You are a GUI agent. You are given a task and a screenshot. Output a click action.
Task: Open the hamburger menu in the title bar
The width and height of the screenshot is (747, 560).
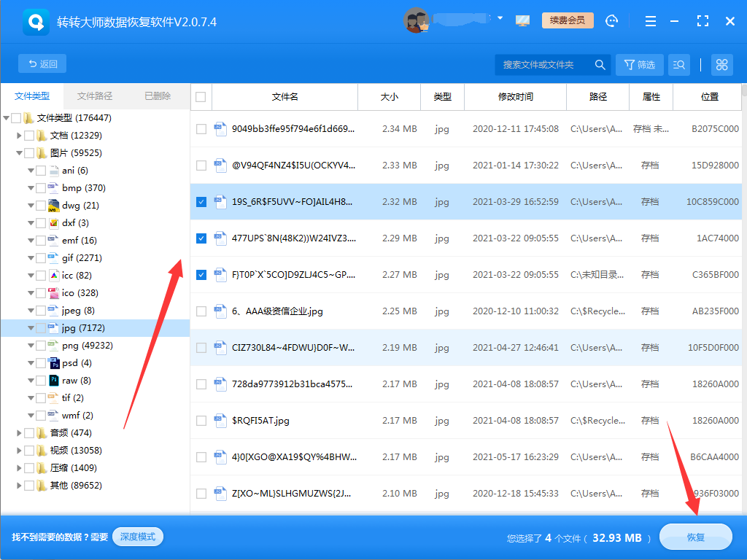click(650, 20)
